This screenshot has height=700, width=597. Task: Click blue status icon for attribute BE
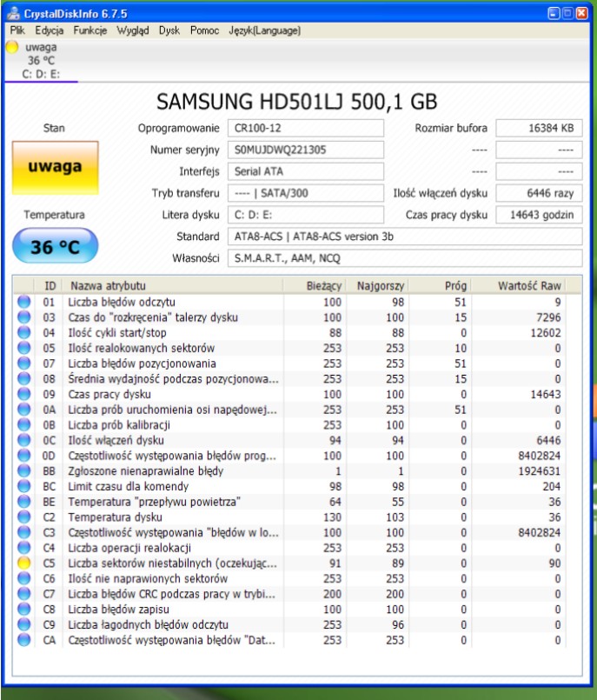pos(24,502)
